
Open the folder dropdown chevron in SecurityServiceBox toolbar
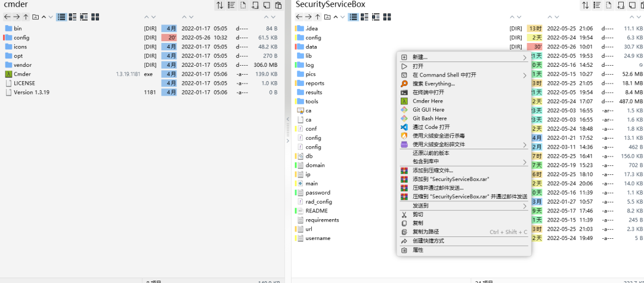tap(342, 17)
